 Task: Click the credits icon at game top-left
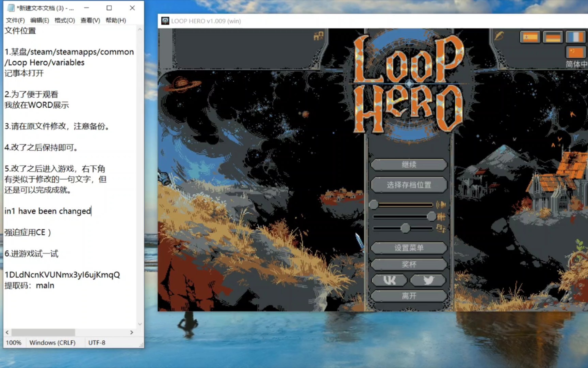coord(318,35)
